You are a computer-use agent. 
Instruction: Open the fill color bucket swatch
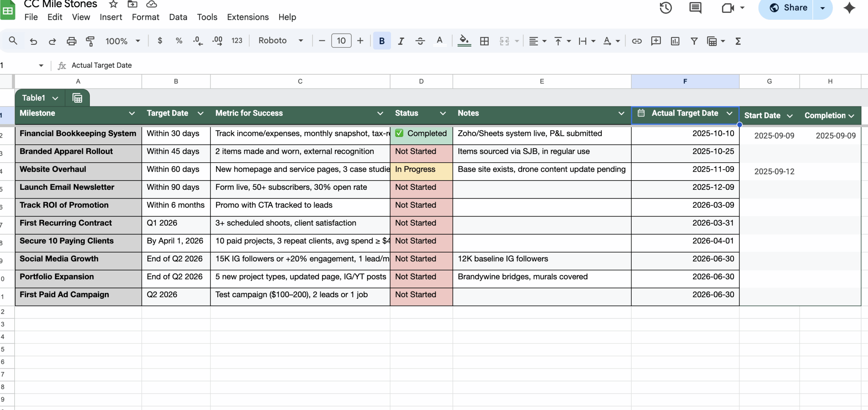pos(464,41)
